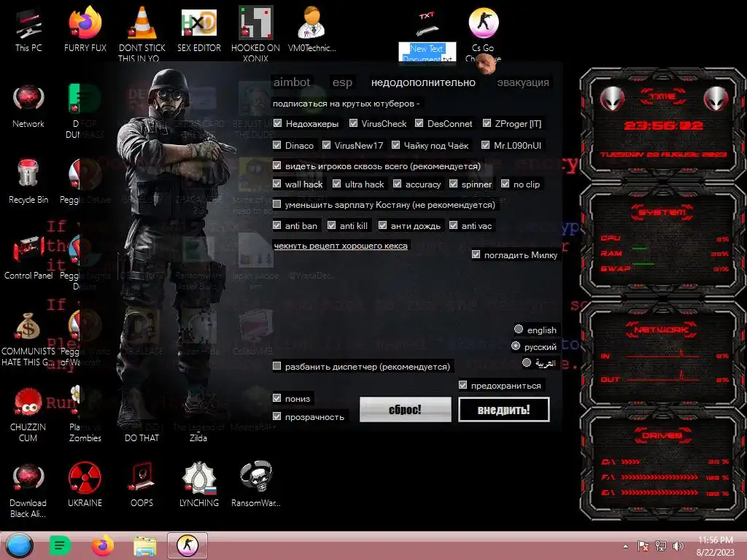Toggle the anti vac checkbox
The width and height of the screenshot is (747, 560).
click(453, 225)
